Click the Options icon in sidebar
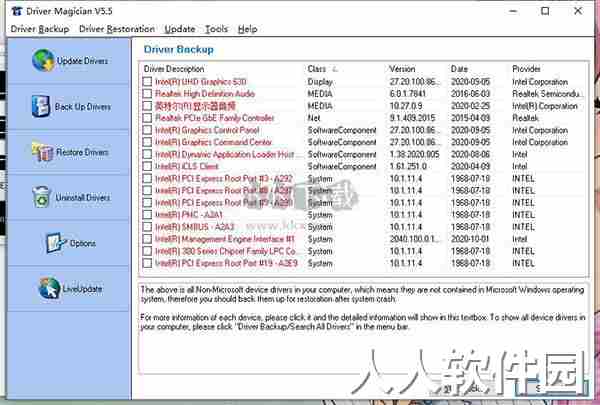The width and height of the screenshot is (600, 405). pyautogui.click(x=56, y=243)
